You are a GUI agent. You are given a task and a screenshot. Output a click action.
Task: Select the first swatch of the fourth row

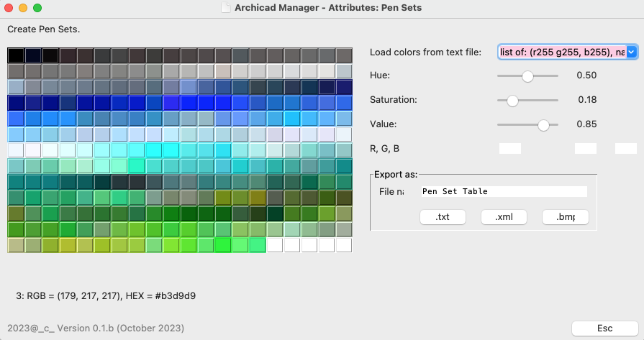(16, 103)
